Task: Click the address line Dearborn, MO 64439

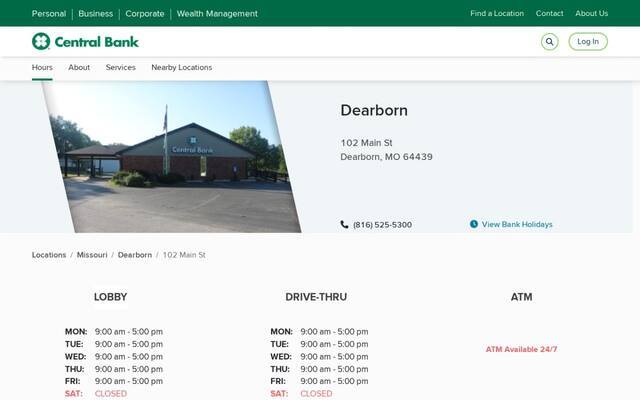Action: tap(386, 157)
